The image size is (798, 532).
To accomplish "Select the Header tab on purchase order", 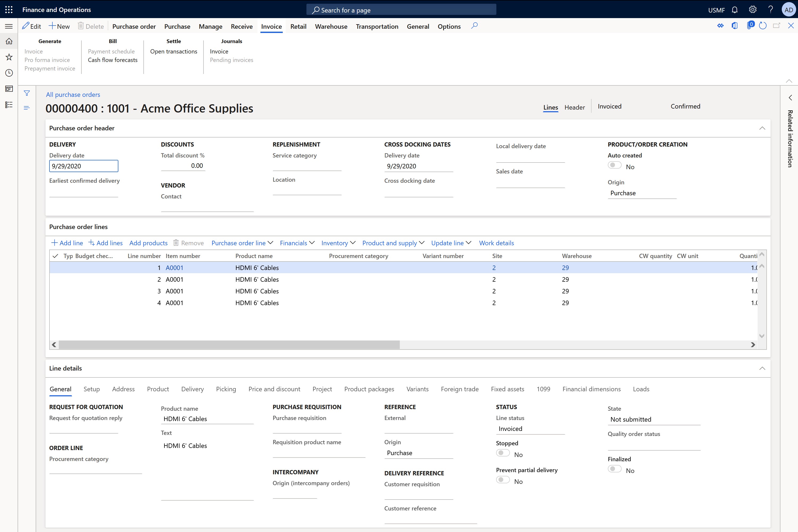I will tap(574, 107).
